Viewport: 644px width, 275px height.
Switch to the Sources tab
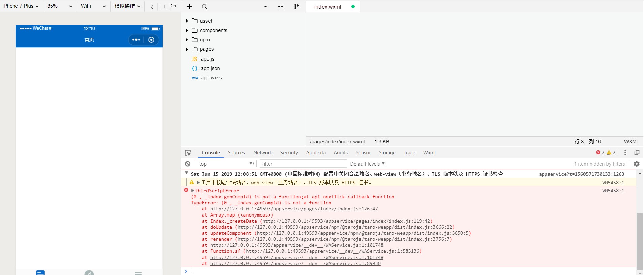tap(236, 153)
